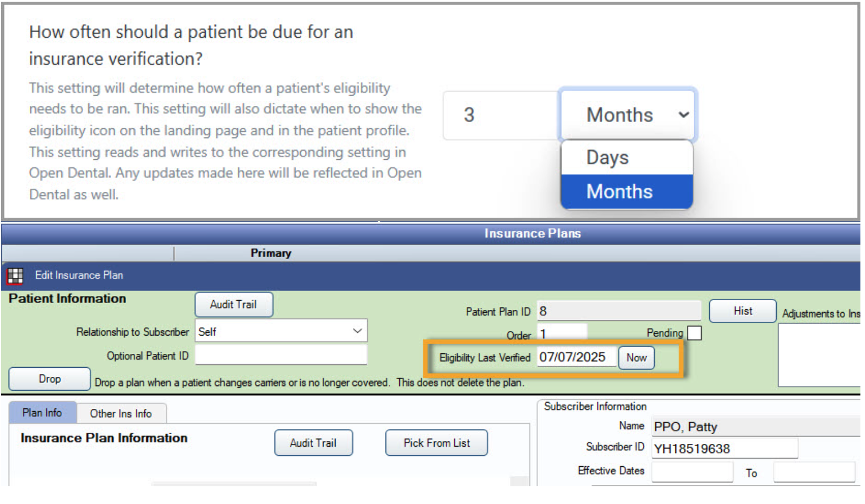Click Pick From List button

[437, 443]
